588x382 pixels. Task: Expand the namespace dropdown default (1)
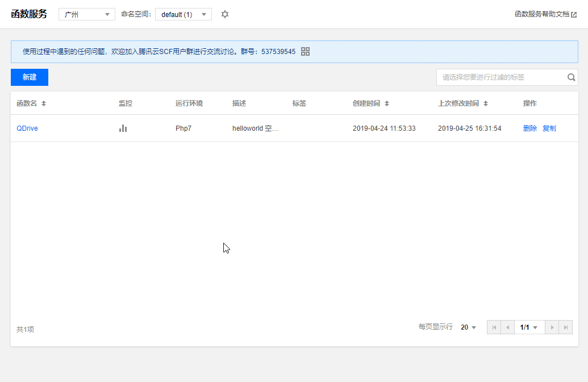click(183, 14)
